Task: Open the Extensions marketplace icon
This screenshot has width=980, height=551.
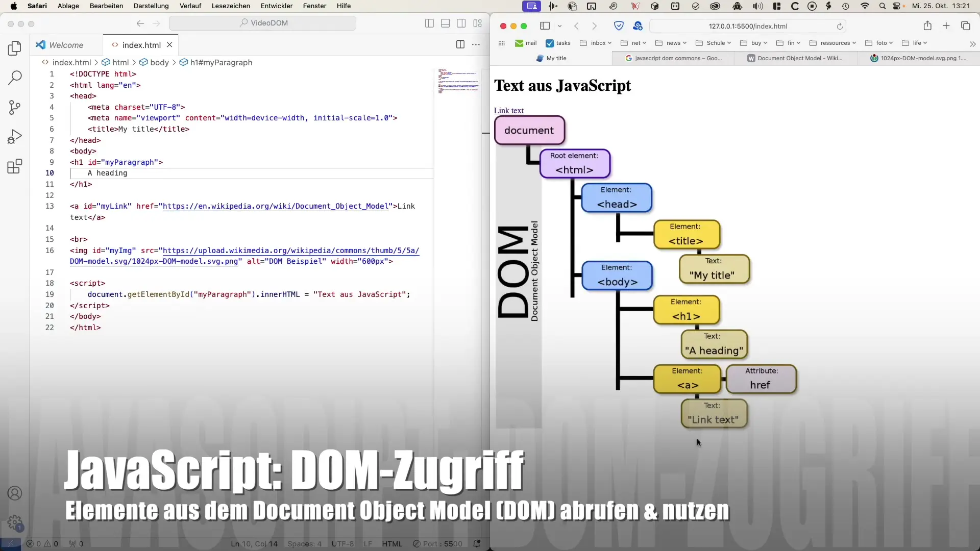Action: 15,166
